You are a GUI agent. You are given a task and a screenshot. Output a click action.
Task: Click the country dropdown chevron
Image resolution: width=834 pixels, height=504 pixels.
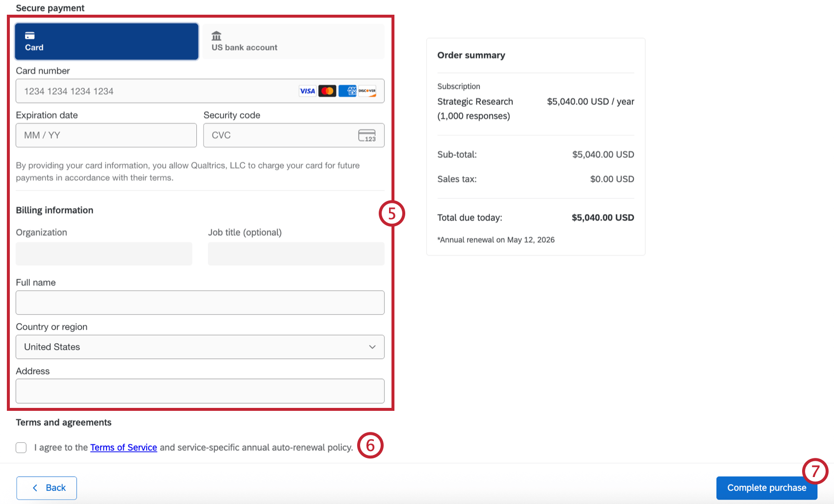(x=371, y=347)
